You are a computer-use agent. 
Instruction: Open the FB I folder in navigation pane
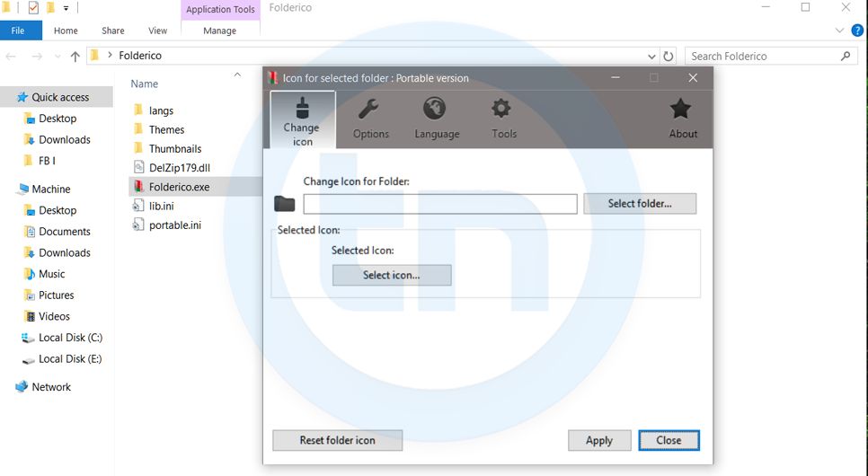[47, 161]
